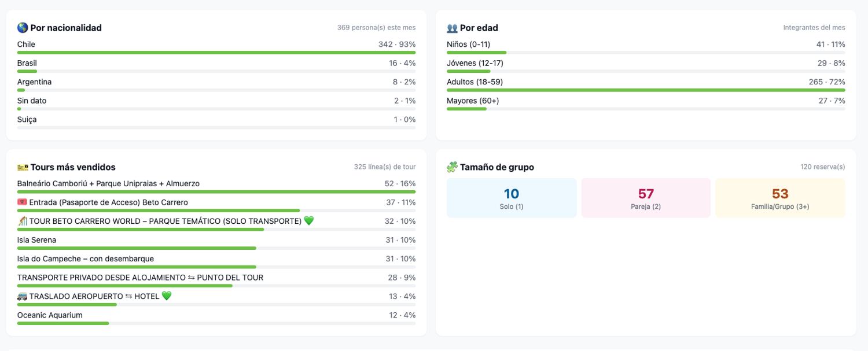868x351 pixels.
Task: Select the Solo (1) group size card
Action: pos(512,198)
